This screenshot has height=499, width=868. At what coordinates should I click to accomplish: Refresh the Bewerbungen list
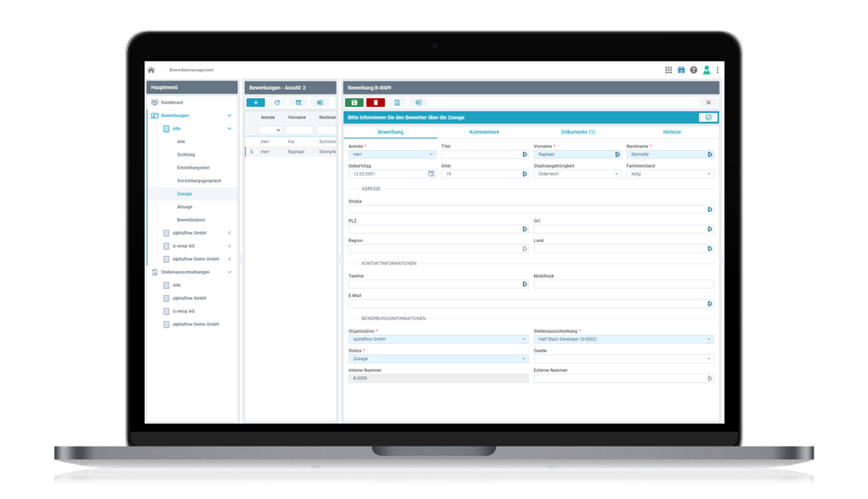click(x=277, y=103)
